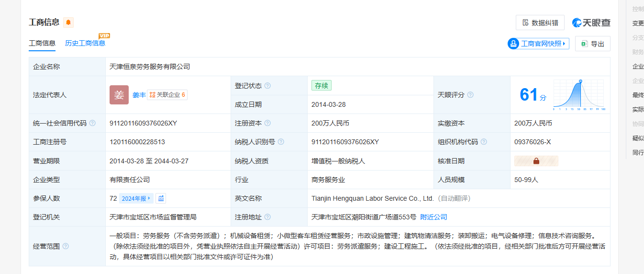Click the help icon next to 注册地址
The height and width of the screenshot is (274, 644).
267,217
